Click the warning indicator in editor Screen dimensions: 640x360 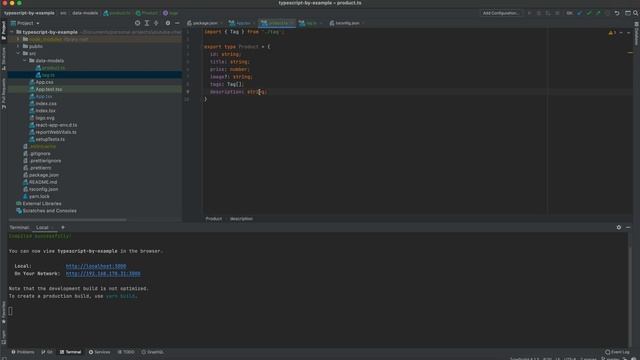pyautogui.click(x=612, y=33)
